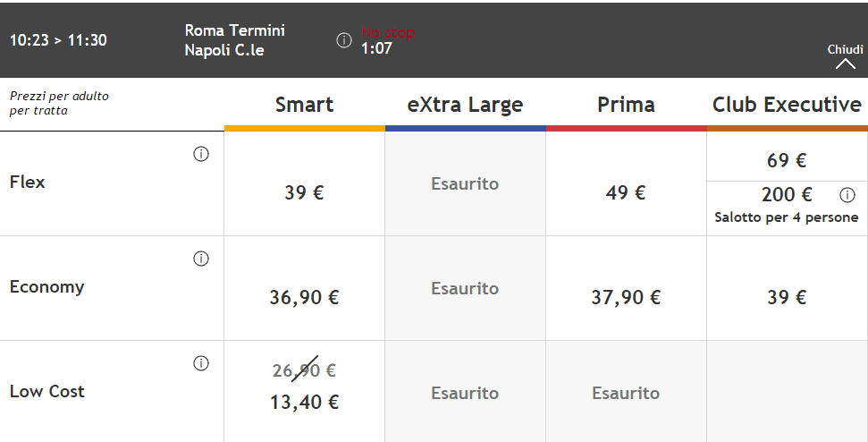Select the Prima column header
The width and height of the screenshot is (868, 442).
[626, 105]
